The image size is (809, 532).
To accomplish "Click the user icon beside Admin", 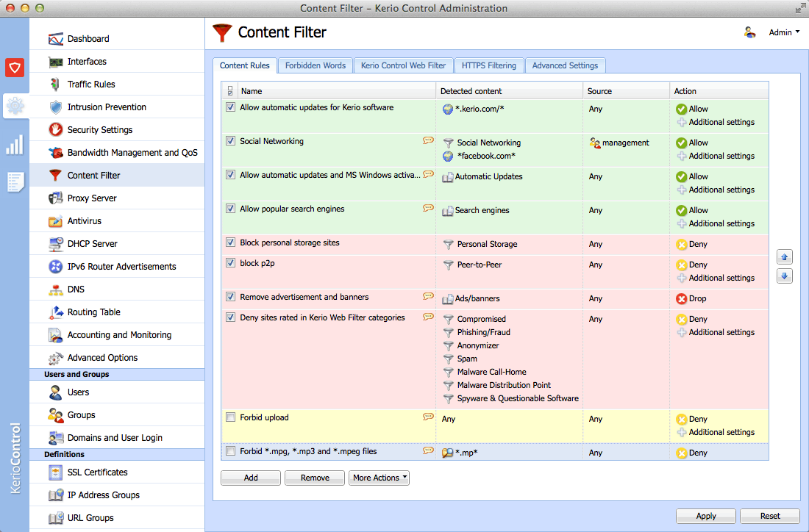I will (749, 32).
